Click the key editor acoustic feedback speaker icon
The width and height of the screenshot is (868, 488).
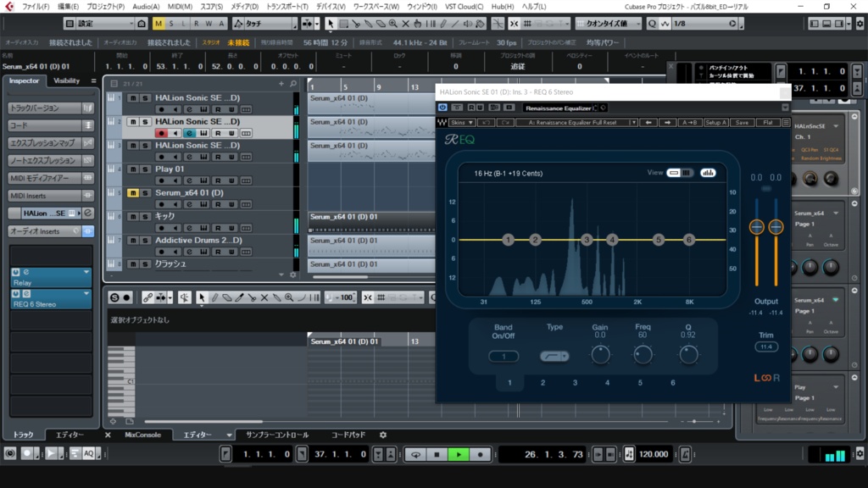(184, 297)
